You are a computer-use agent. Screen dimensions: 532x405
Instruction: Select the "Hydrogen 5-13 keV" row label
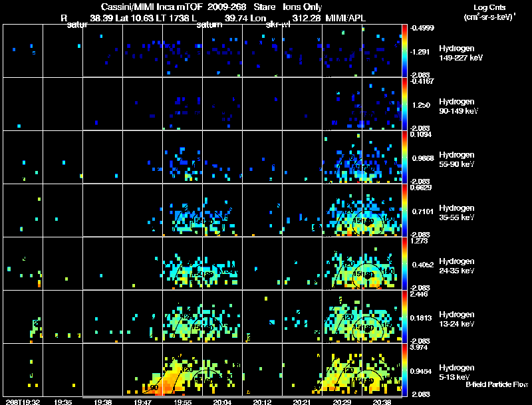point(457,372)
